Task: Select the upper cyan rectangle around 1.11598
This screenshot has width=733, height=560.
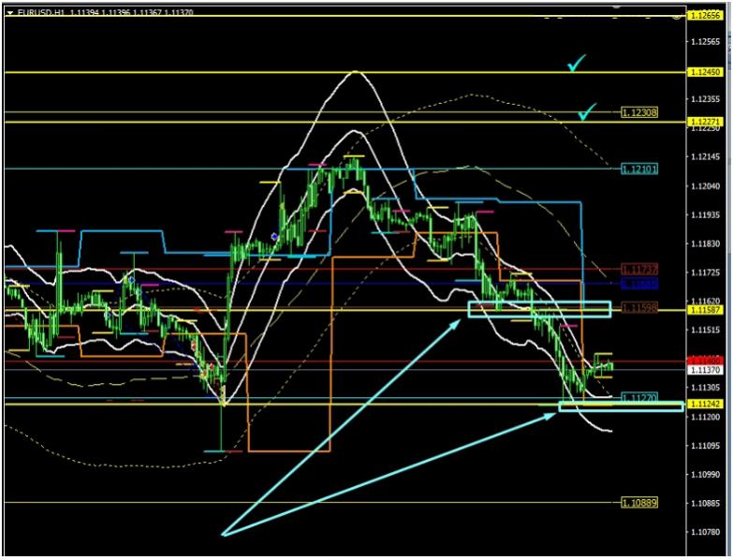Action: tap(538, 309)
